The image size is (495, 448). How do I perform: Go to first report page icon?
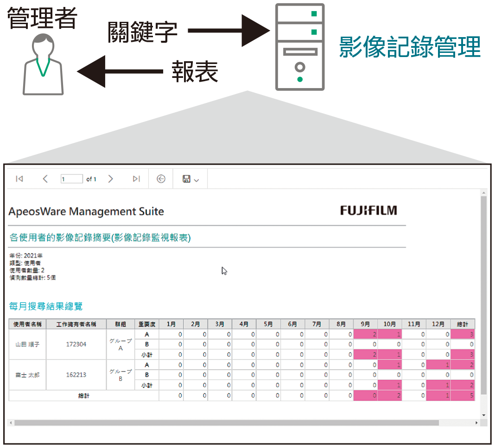[19, 179]
